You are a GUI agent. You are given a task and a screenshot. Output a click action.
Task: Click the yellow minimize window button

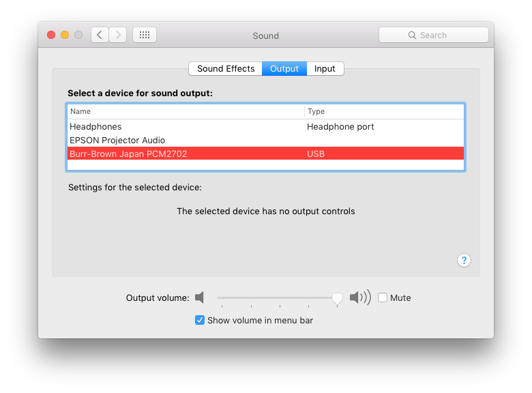pyautogui.click(x=65, y=35)
